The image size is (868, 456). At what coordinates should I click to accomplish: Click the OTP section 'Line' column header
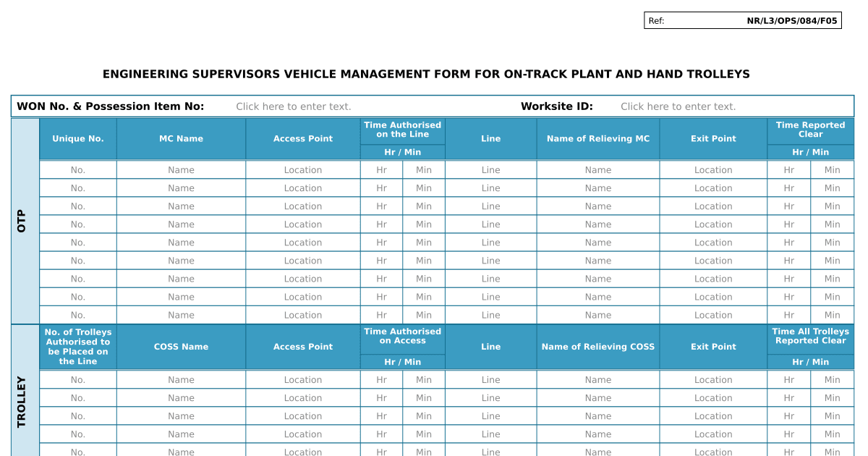(490, 139)
